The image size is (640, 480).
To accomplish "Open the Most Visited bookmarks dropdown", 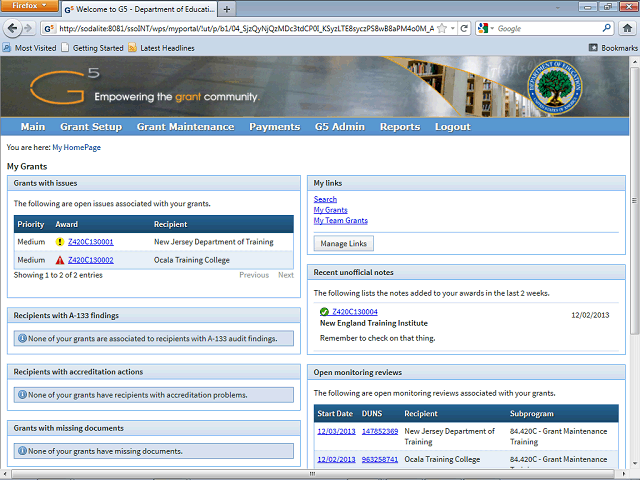I will tap(35, 47).
